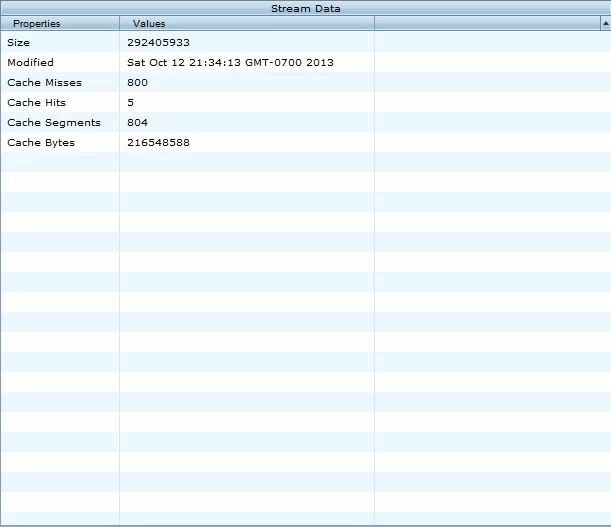Click the Cache Segments value 804
Viewport: 611px width, 527px height.
pos(137,122)
